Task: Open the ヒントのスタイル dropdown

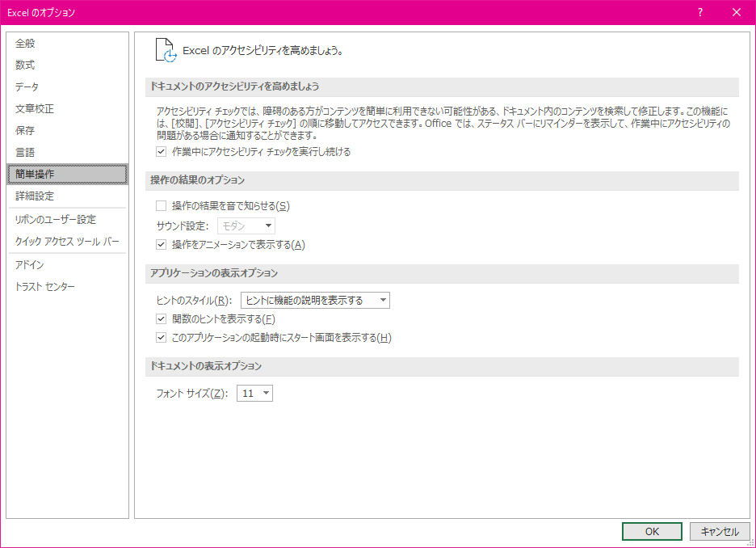Action: pos(315,301)
